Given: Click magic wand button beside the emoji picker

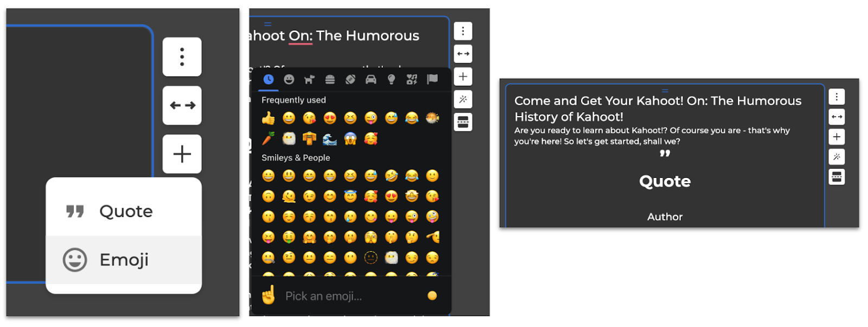Looking at the screenshot, I should pyautogui.click(x=463, y=99).
